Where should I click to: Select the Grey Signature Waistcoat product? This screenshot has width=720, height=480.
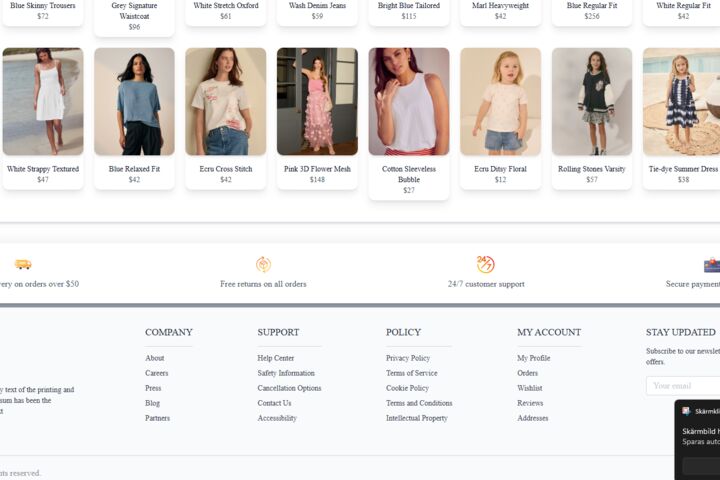click(x=134, y=17)
